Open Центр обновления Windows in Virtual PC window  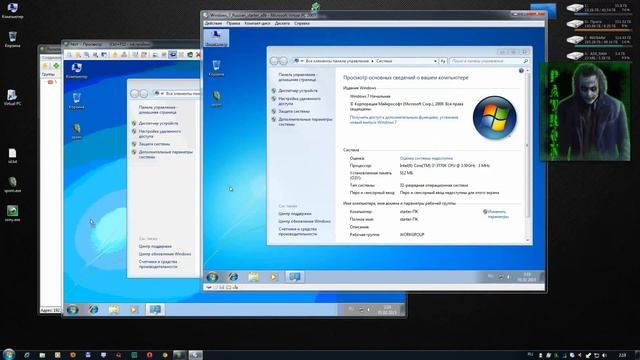click(304, 221)
